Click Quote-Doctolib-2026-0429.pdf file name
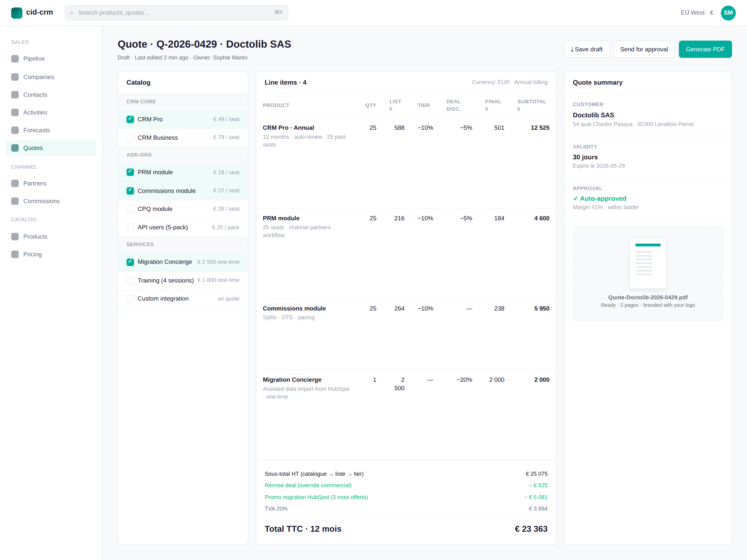This screenshot has width=747, height=560. point(648,297)
